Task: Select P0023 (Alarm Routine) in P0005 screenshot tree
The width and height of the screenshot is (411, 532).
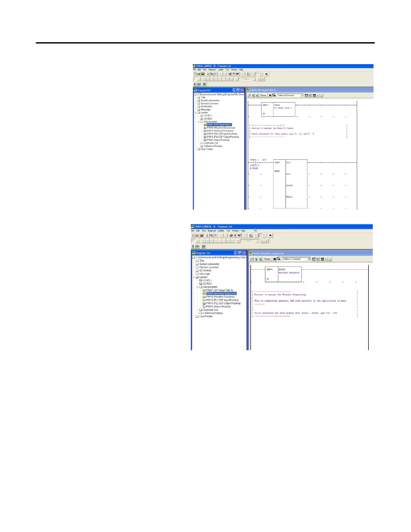Action: [x=218, y=307]
